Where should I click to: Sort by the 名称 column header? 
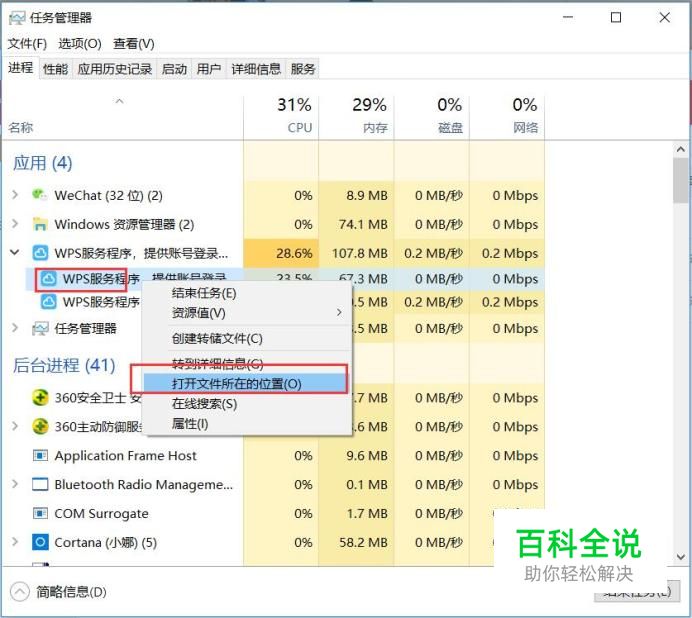tap(123, 117)
